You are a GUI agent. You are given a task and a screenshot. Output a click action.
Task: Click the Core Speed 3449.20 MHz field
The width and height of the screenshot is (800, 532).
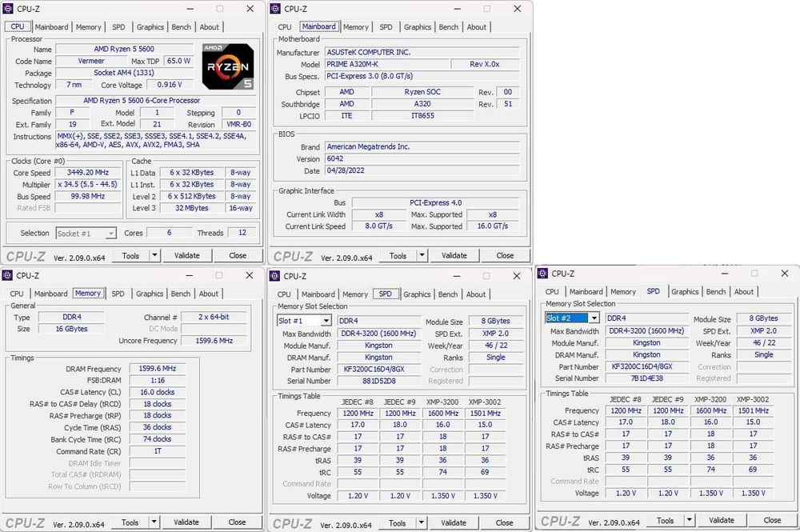(x=88, y=173)
